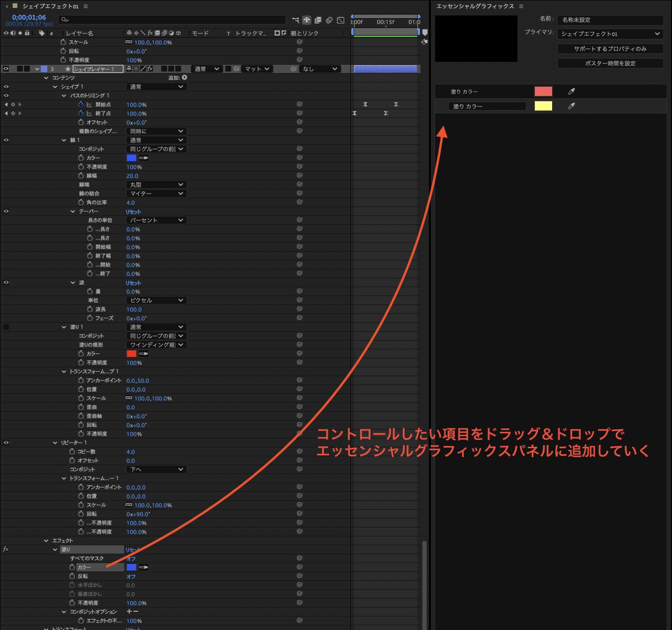672x630 pixels.
Task: Open シェイプ 1 blend mode dropdown
Action: (156, 87)
